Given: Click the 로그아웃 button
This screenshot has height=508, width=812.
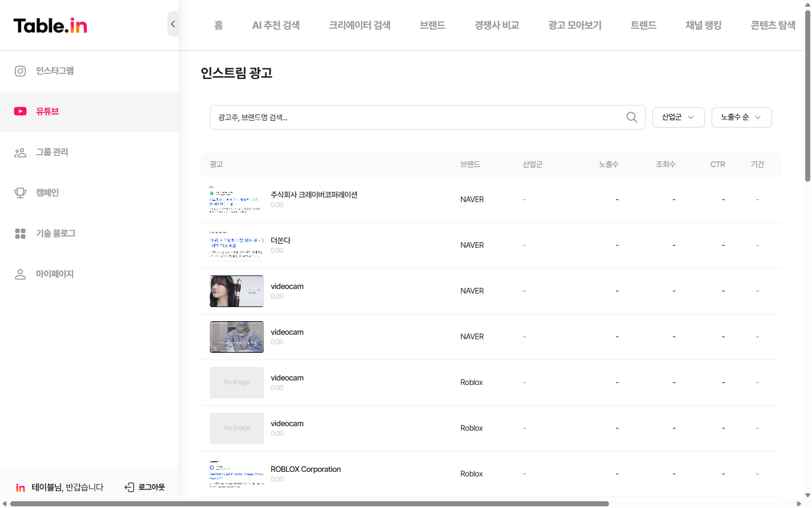Looking at the screenshot, I should [x=144, y=487].
